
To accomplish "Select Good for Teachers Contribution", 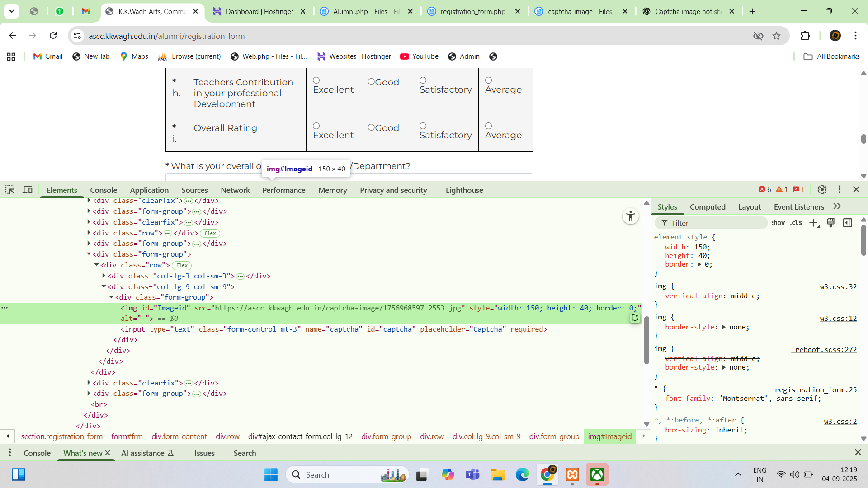I will pyautogui.click(x=371, y=82).
